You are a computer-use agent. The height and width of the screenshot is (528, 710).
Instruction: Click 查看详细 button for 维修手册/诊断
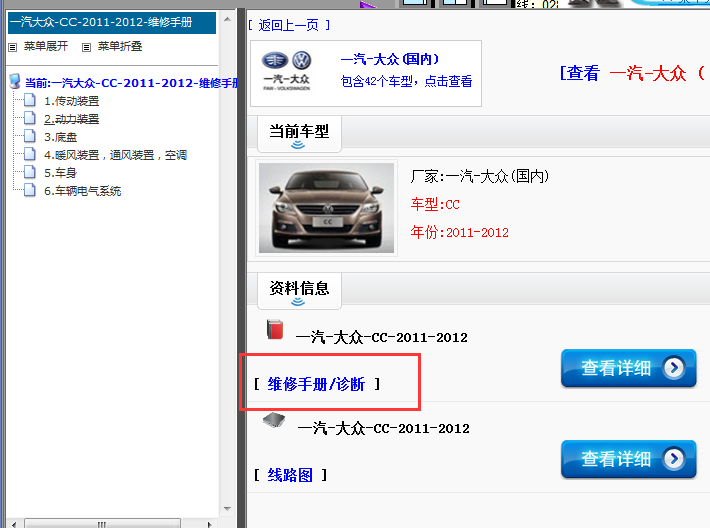point(628,368)
